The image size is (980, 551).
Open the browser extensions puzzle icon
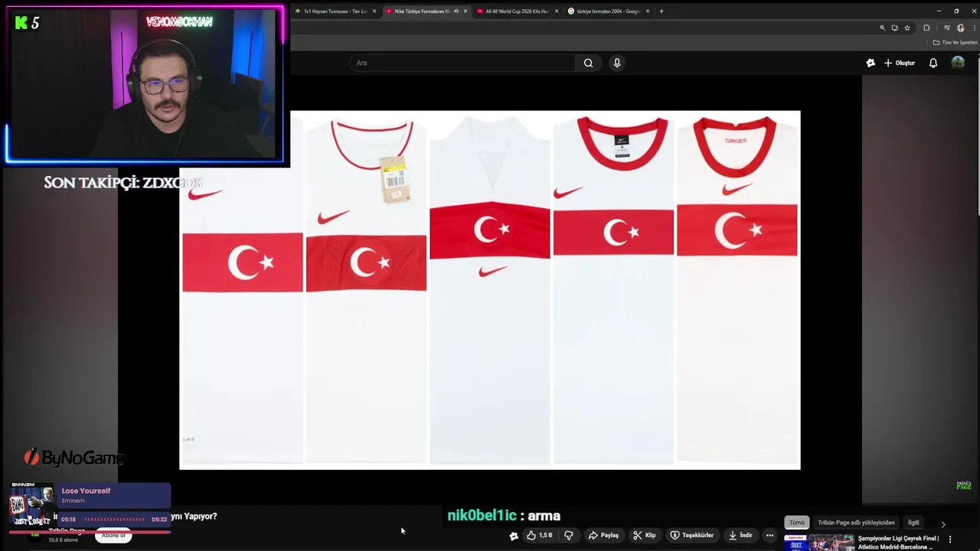pyautogui.click(x=926, y=28)
